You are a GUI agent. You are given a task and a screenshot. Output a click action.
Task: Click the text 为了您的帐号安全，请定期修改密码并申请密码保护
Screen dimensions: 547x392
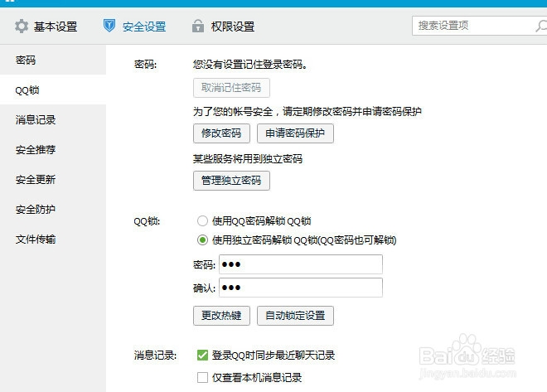click(x=307, y=112)
